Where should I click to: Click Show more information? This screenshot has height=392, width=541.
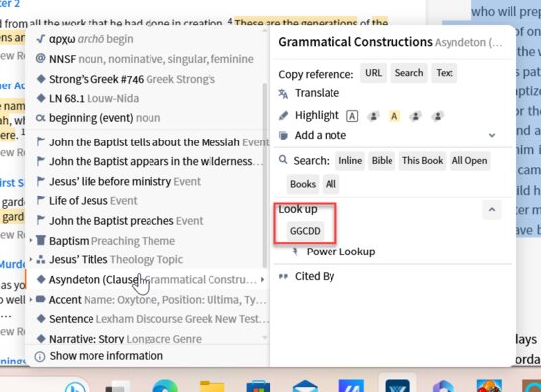tap(106, 356)
